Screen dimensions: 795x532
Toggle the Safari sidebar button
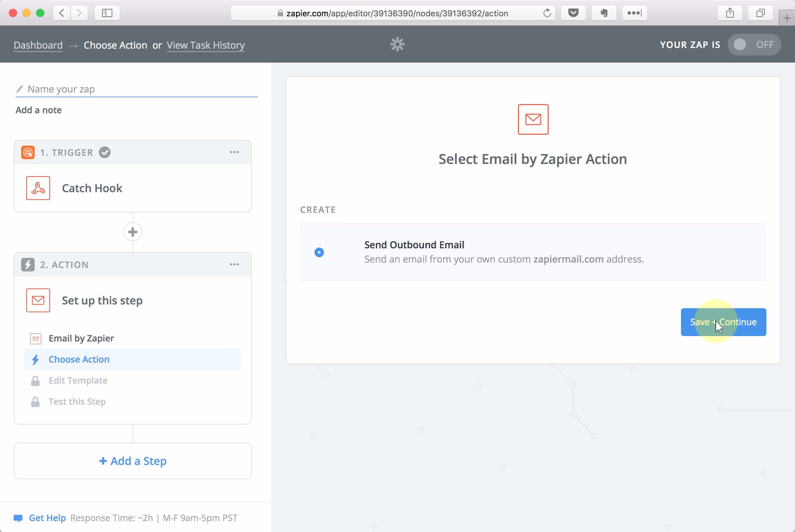coord(107,13)
